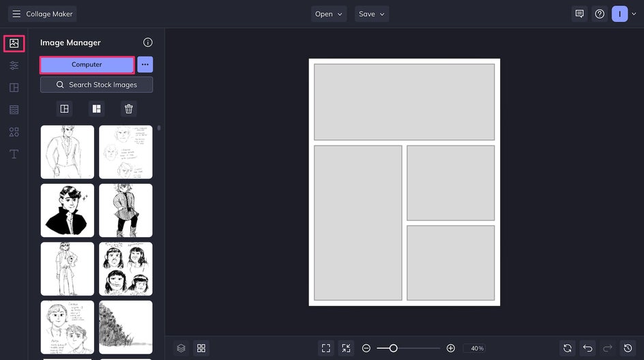The height and width of the screenshot is (360, 644).
Task: Undo the last action
Action: 588,348
